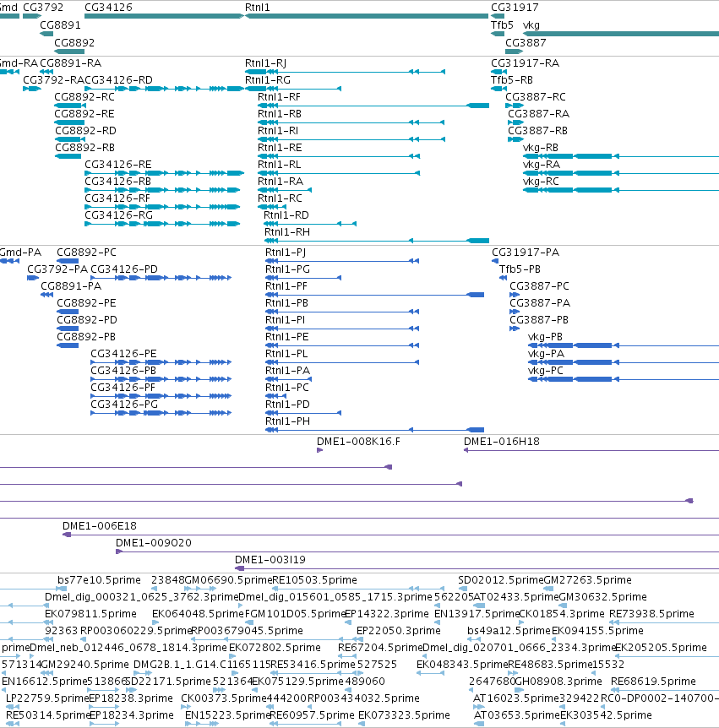Click protein CG3792-PA
Image resolution: width=719 pixels, height=728 pixels.
57,269
